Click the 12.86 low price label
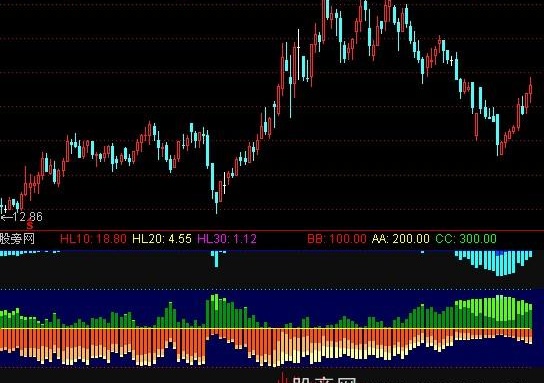544x383 pixels. [22, 217]
